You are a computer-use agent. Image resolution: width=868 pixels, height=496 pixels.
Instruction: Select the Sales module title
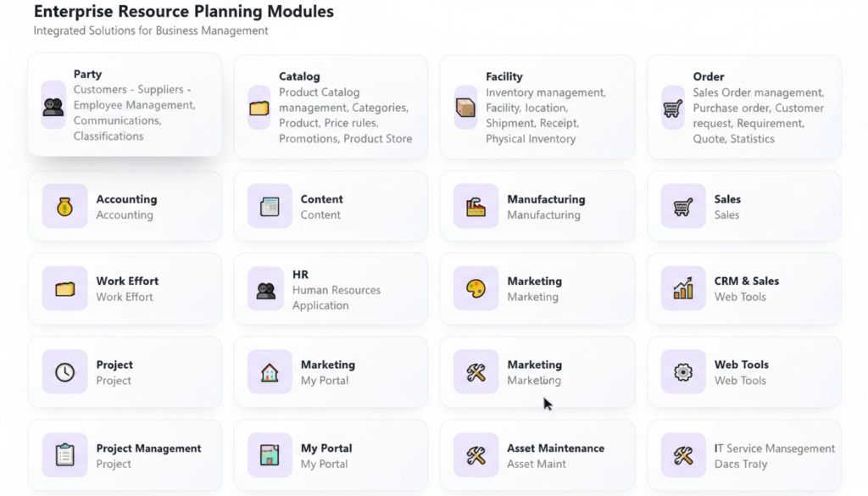pos(727,199)
